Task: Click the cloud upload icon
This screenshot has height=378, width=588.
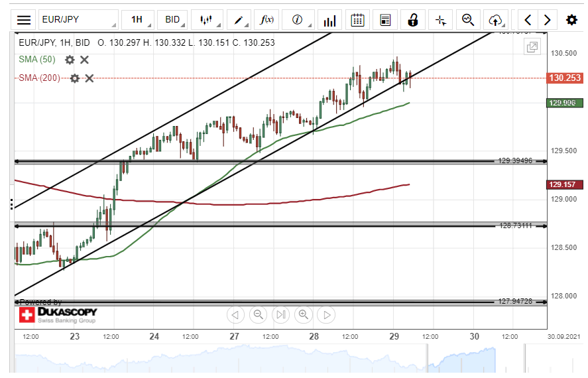Action: pyautogui.click(x=495, y=20)
